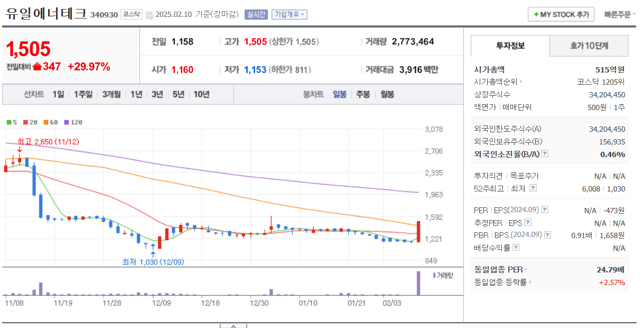
Task: Click the 저가 value 1,153
Action: (255, 69)
